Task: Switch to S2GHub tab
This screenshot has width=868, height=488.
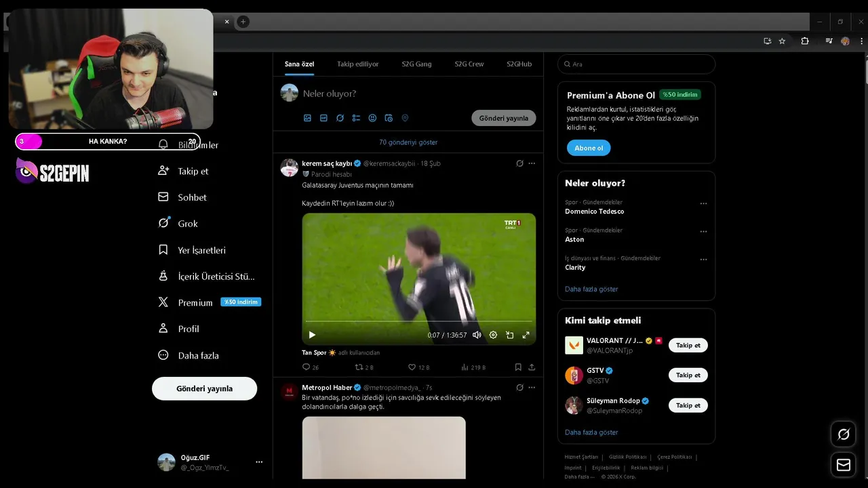Action: point(519,64)
